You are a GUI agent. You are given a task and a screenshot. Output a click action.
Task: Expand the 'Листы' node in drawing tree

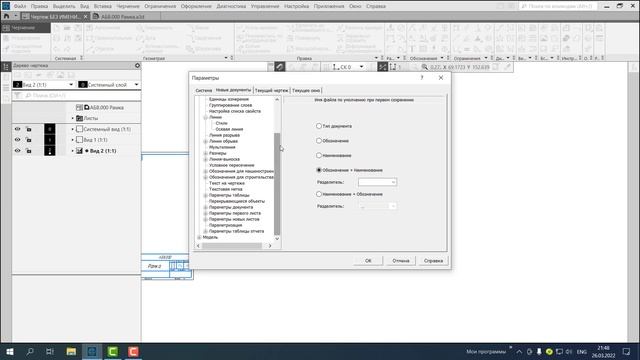[x=73, y=118]
